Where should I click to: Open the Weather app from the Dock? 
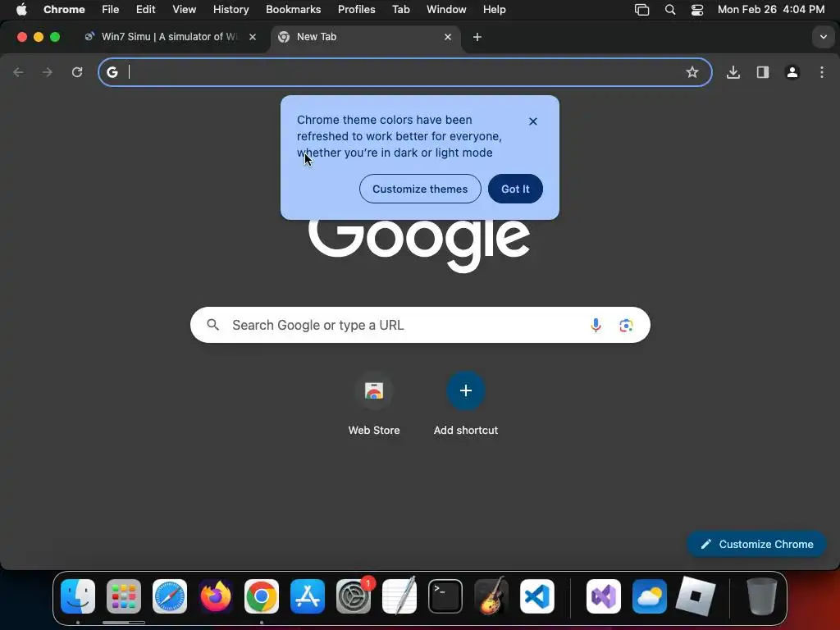[650, 596]
